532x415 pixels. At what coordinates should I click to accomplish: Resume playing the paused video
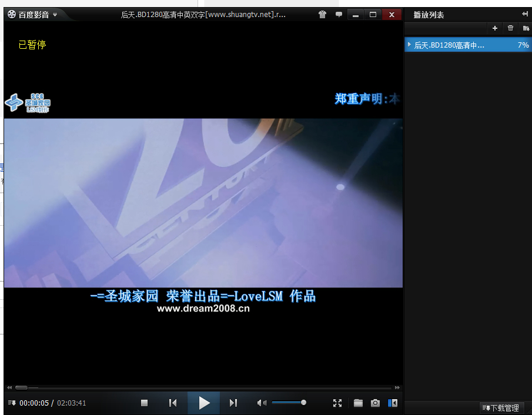(203, 403)
